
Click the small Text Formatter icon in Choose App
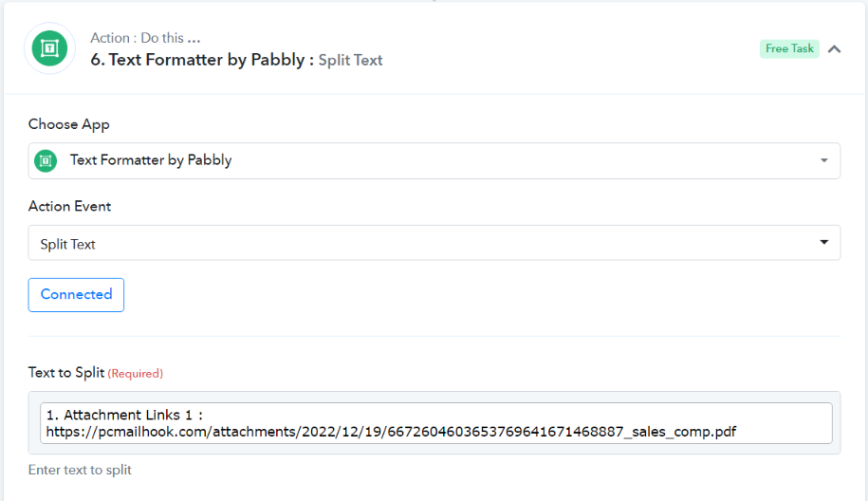point(46,161)
